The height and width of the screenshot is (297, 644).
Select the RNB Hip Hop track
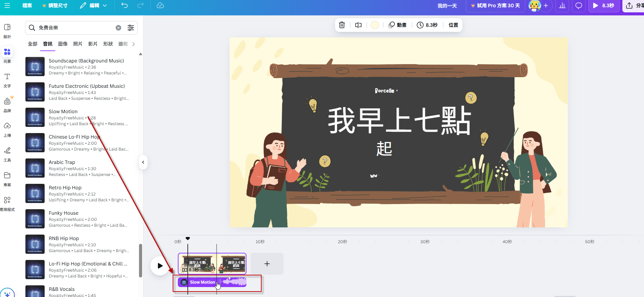coord(78,244)
